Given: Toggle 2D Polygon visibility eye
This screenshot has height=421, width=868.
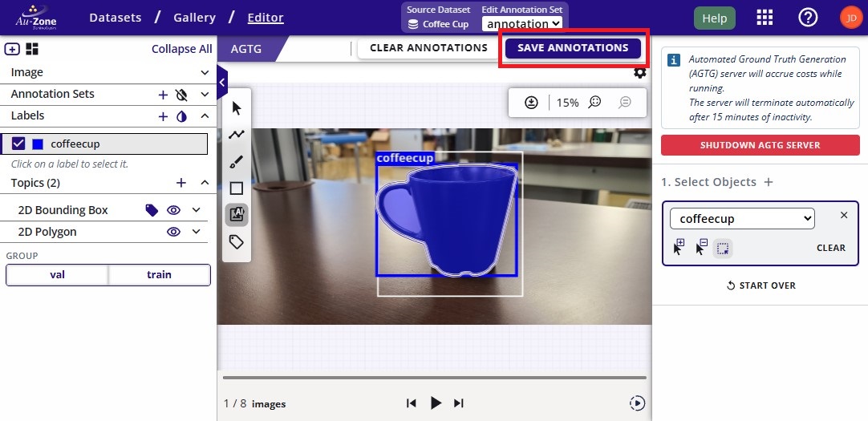Looking at the screenshot, I should click(174, 232).
